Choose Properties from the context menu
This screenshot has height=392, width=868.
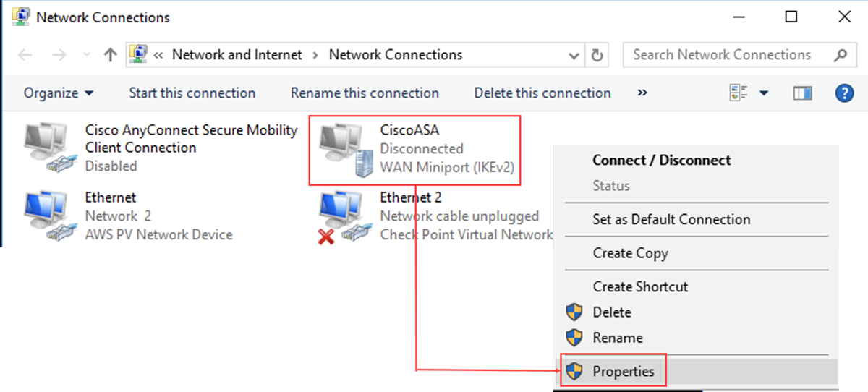[x=623, y=372]
